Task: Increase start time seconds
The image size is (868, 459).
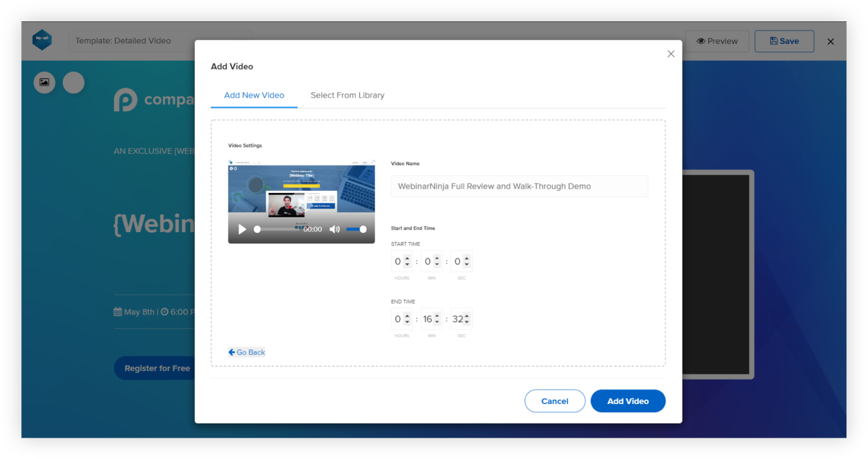Action: click(467, 258)
